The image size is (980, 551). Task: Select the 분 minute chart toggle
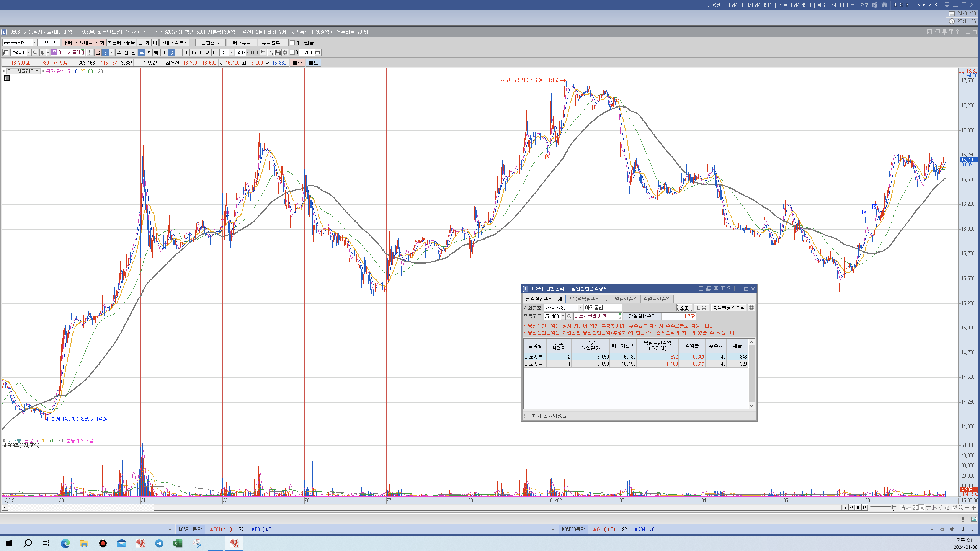tap(141, 52)
